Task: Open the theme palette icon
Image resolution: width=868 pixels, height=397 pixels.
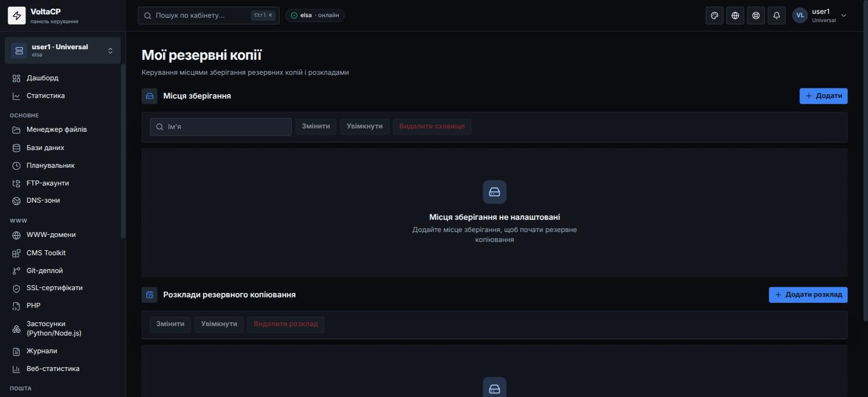Action: coord(715,16)
